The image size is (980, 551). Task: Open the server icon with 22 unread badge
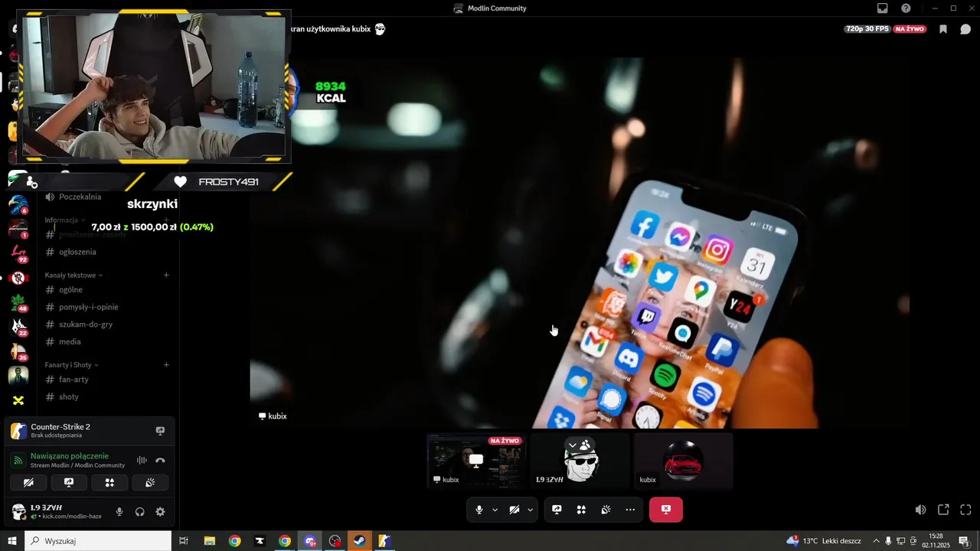(x=18, y=327)
